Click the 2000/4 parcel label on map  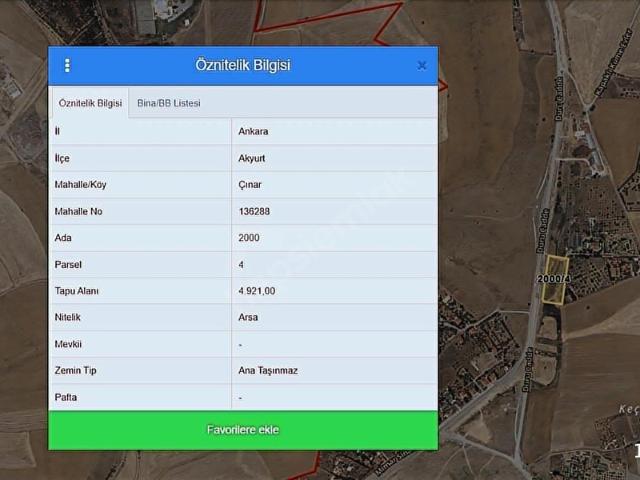click(x=553, y=279)
